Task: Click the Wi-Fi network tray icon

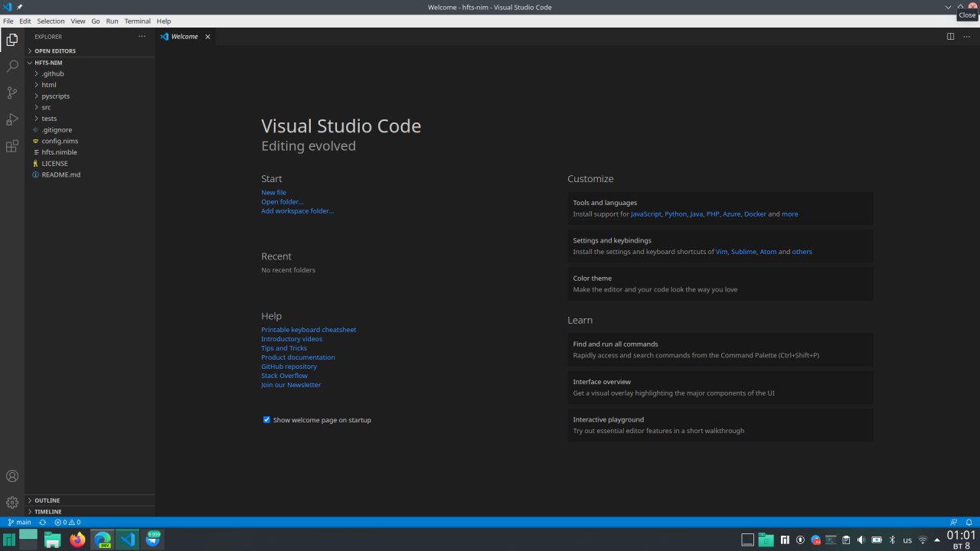Action: 923,540
